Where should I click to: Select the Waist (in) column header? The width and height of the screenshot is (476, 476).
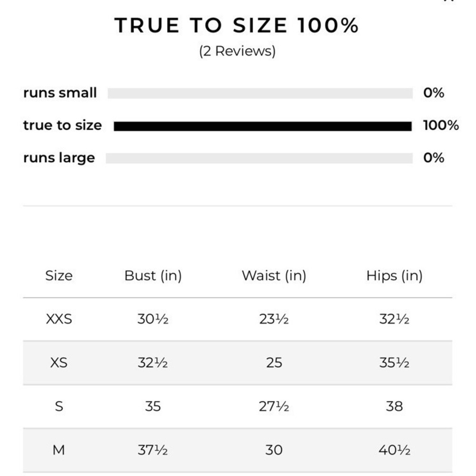(274, 276)
